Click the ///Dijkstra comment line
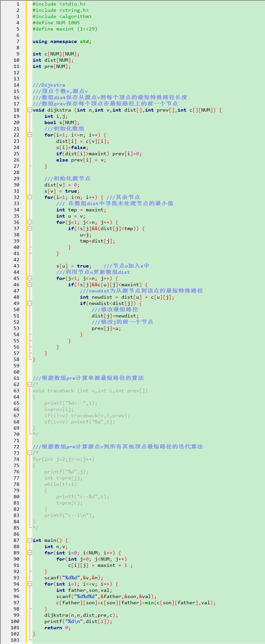 pos(49,85)
